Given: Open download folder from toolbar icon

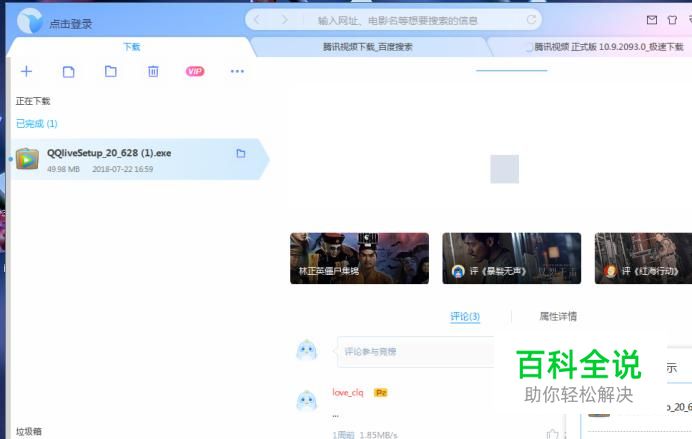Looking at the screenshot, I should click(x=111, y=71).
